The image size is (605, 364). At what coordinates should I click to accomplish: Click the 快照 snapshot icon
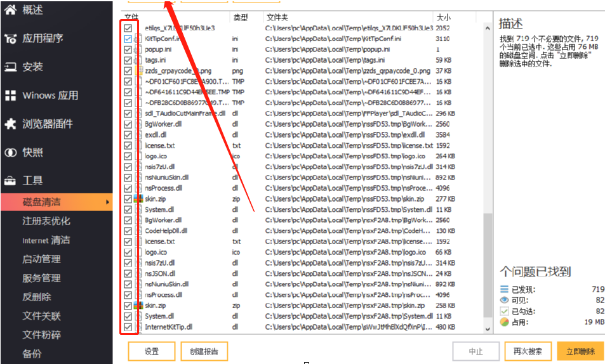(10, 153)
